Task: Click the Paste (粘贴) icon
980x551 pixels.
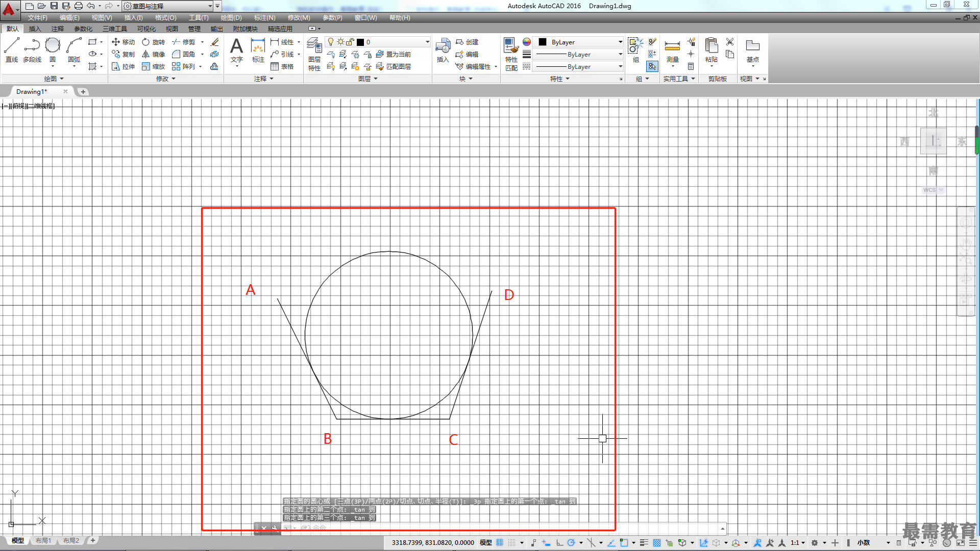Action: (711, 50)
